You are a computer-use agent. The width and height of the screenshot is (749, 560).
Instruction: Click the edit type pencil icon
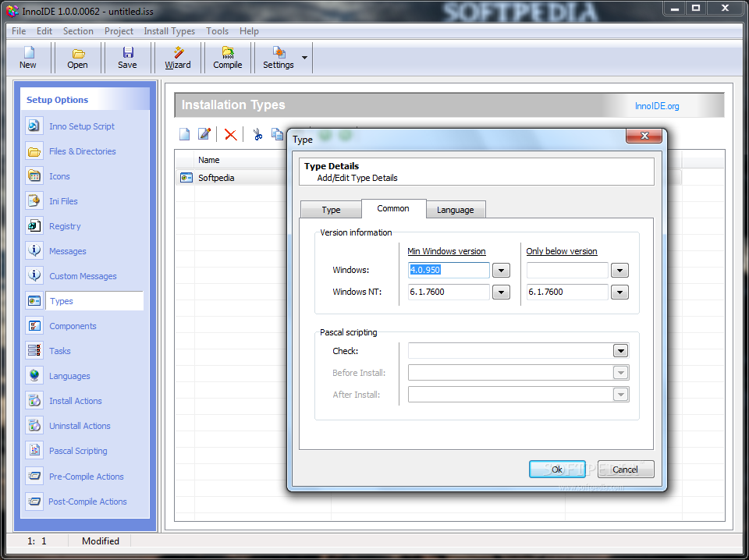(204, 134)
